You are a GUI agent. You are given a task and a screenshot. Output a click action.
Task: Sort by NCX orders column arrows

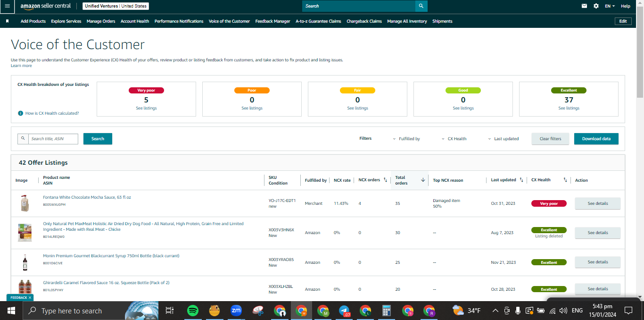[385, 180]
